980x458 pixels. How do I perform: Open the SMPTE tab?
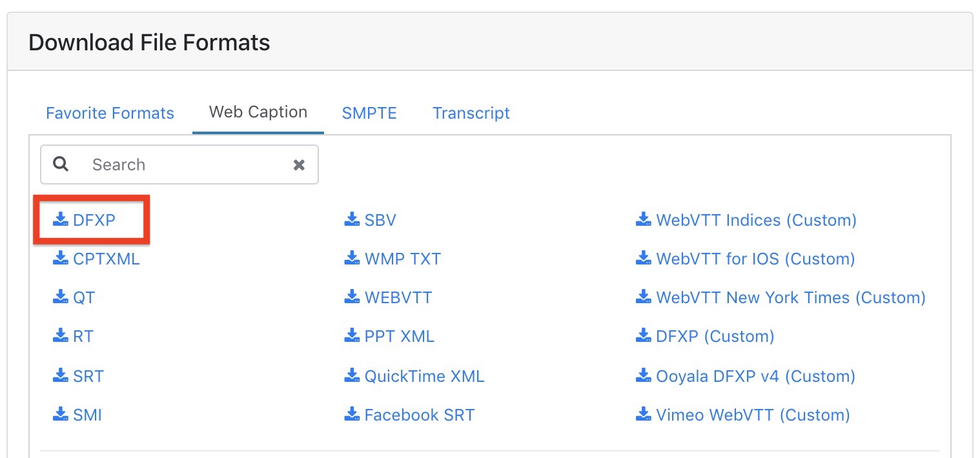pyautogui.click(x=369, y=114)
